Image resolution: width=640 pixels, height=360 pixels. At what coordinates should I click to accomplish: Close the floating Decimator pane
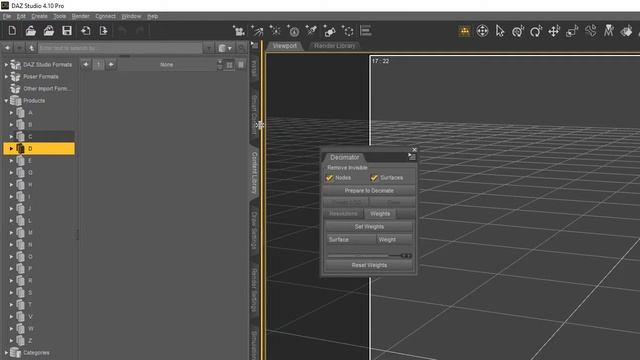pos(414,150)
